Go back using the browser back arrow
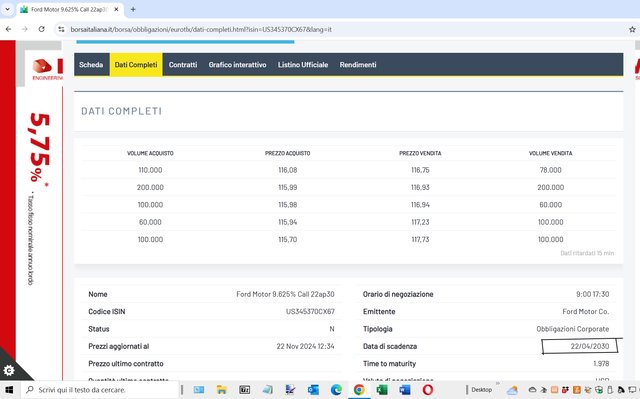Screen dimensions: 640x399 tap(9, 29)
